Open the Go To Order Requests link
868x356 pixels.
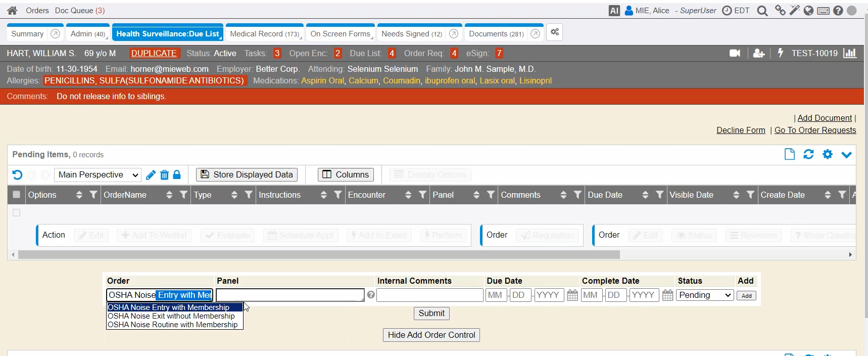click(x=815, y=130)
